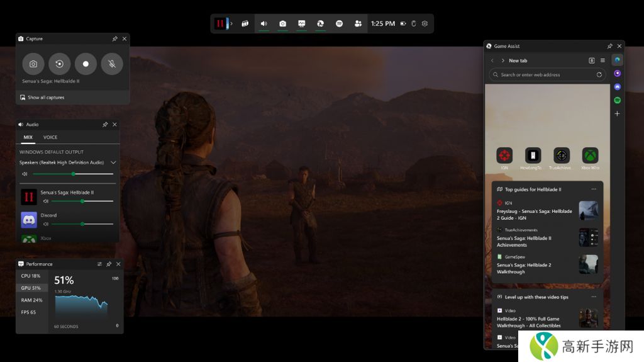
Task: Adjust the Senua's Saga: Hellblade II volume slider
Action: click(82, 201)
